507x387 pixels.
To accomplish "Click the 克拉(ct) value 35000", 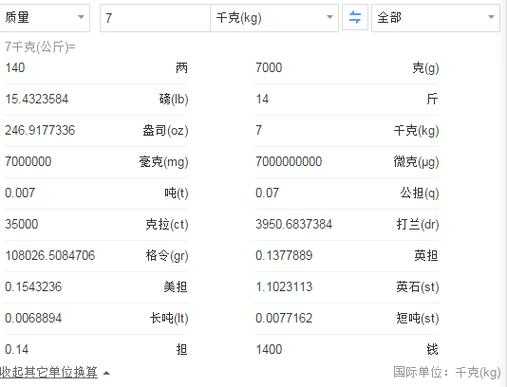I will coord(21,224).
